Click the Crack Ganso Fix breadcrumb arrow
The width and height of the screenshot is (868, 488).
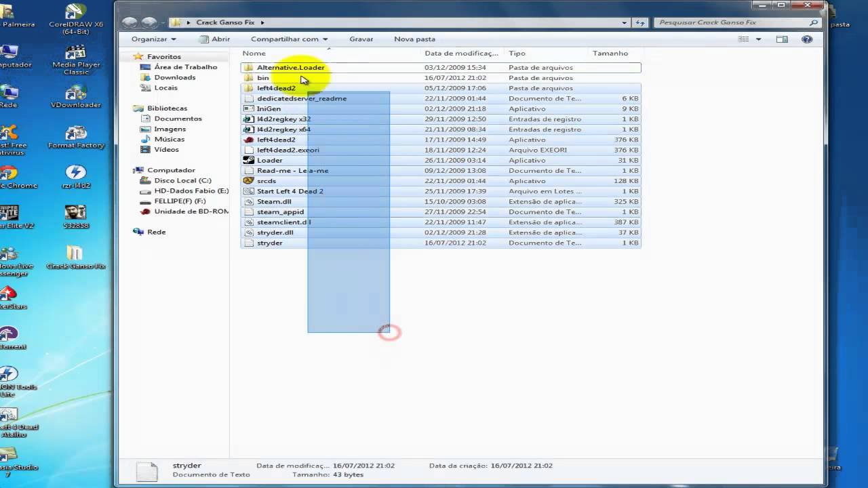tap(262, 22)
